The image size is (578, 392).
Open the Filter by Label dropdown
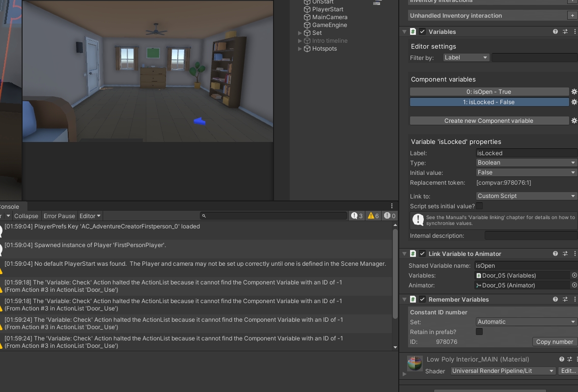click(467, 57)
